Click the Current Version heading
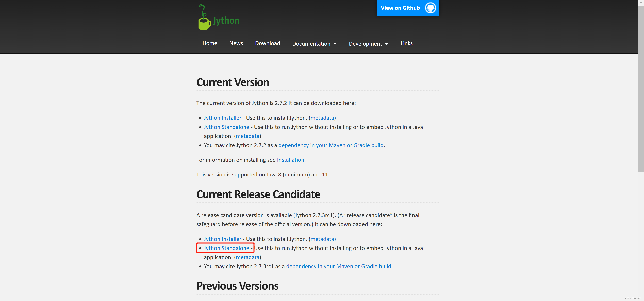The height and width of the screenshot is (301, 644). [x=233, y=82]
